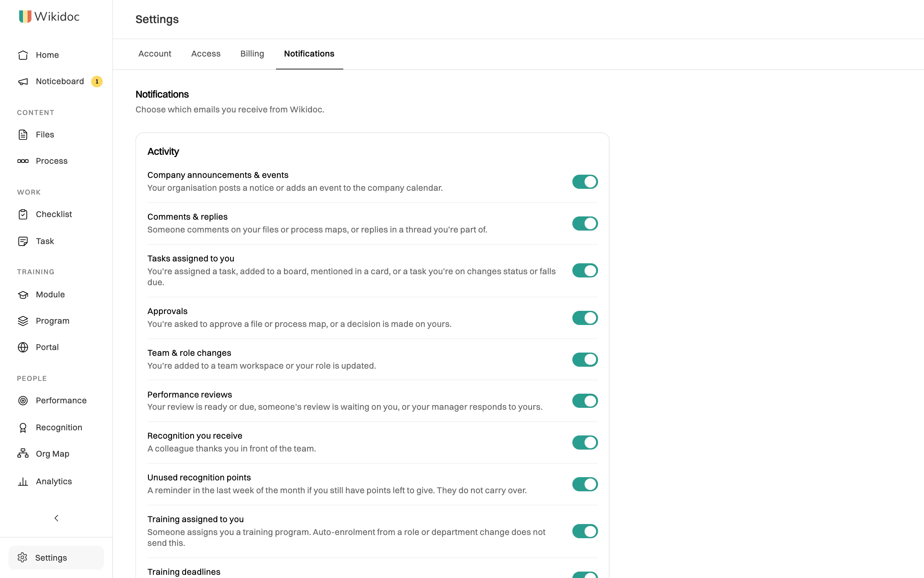Viewport: 924px width, 578px height.
Task: Toggle Company announcements & events emails
Action: (x=585, y=181)
